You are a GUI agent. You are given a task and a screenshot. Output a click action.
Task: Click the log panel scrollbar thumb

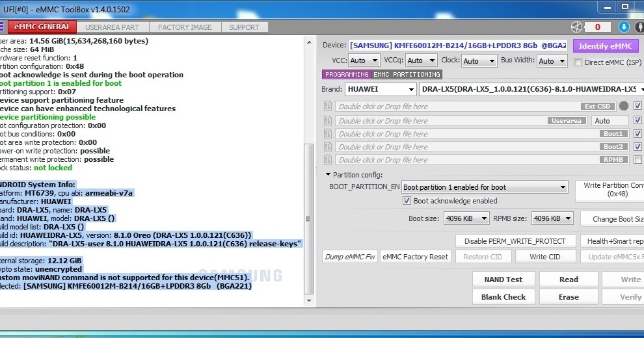coord(309,218)
